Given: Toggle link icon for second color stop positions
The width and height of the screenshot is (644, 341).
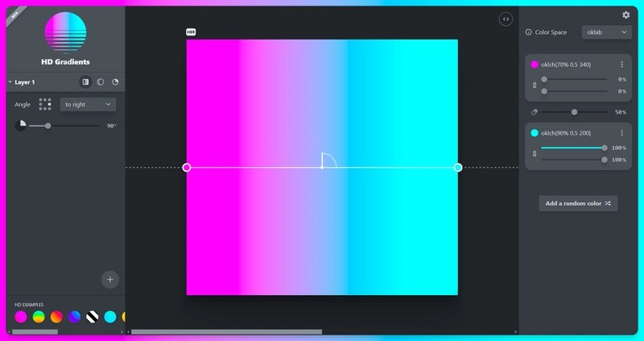Looking at the screenshot, I should coord(535,153).
